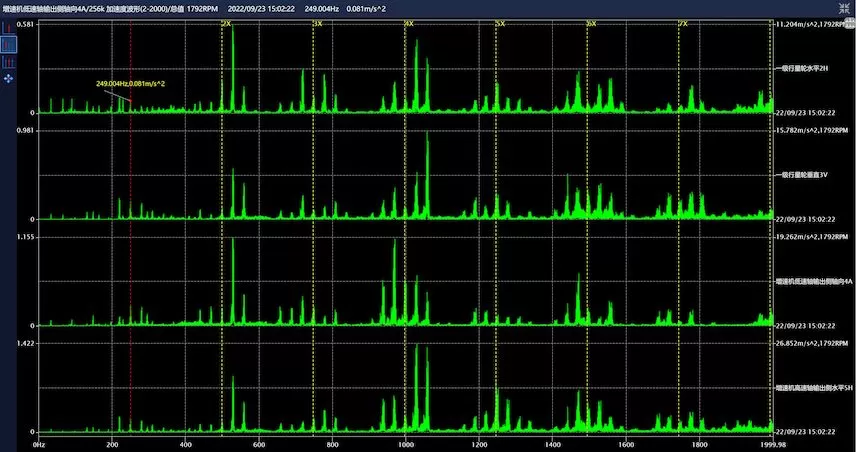The image size is (856, 452).
Task: Click the 0.581 amplitude scale of top spectrum
Action: point(26,23)
